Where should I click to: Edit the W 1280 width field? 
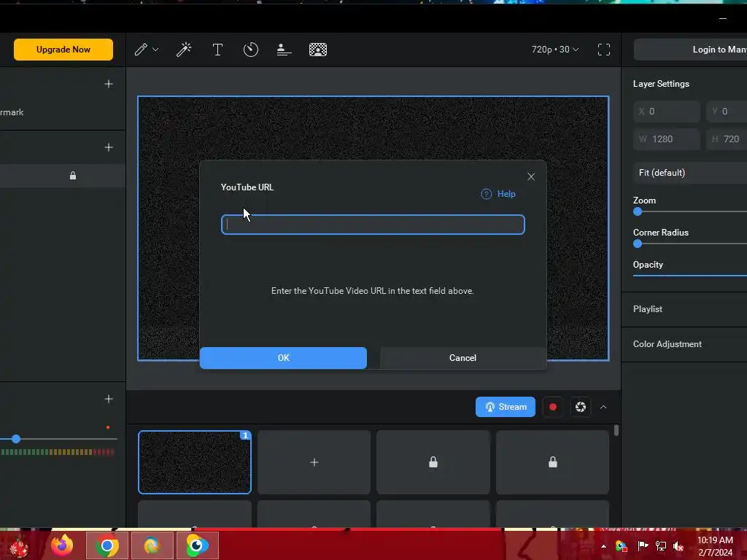(x=667, y=139)
